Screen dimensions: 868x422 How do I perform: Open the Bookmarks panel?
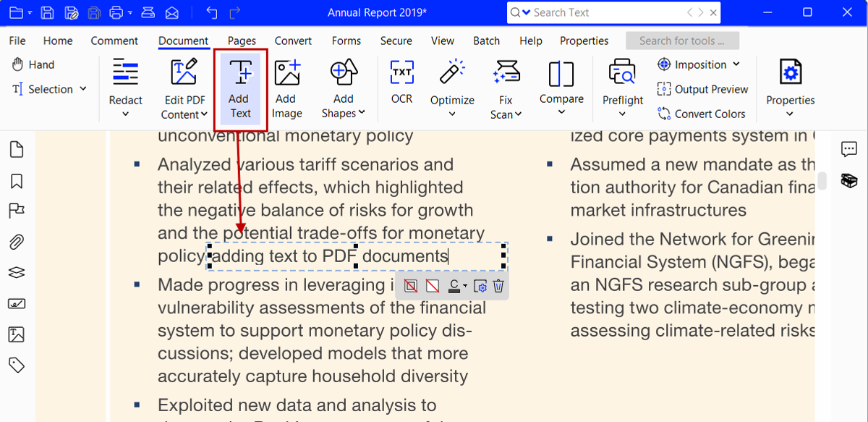click(x=17, y=180)
